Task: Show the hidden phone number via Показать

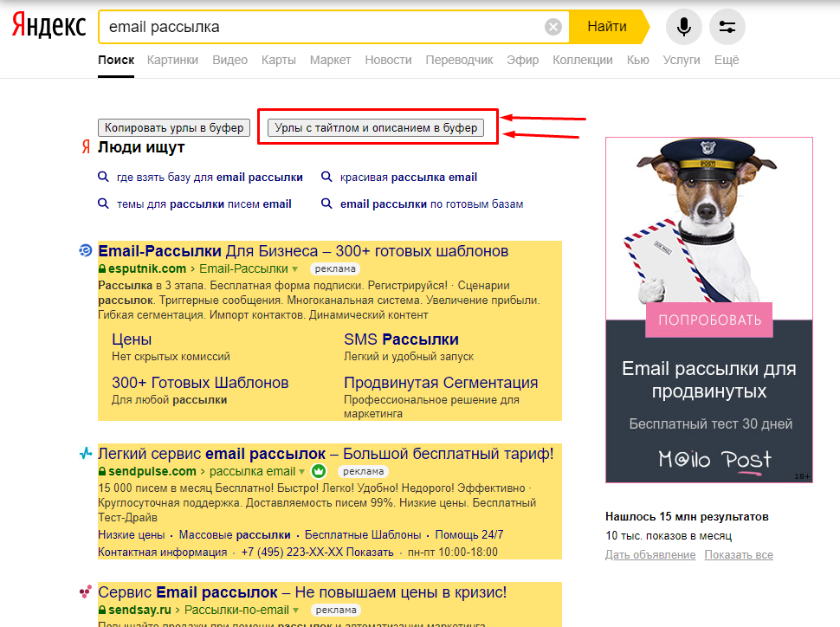Action: [370, 552]
